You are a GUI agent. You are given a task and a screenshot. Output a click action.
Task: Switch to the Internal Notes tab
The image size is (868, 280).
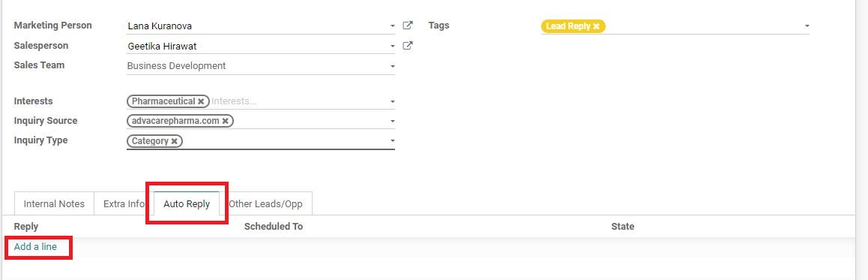pyautogui.click(x=54, y=203)
